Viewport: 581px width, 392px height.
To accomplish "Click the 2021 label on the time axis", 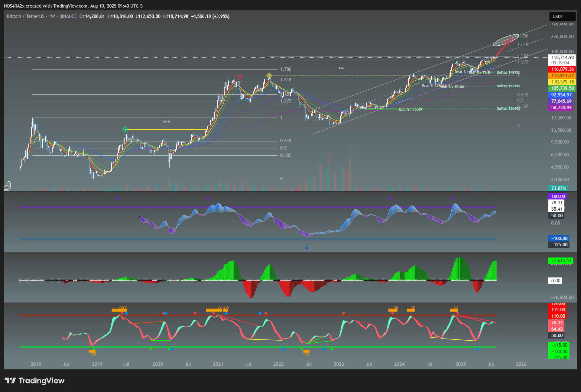I will tap(218, 364).
